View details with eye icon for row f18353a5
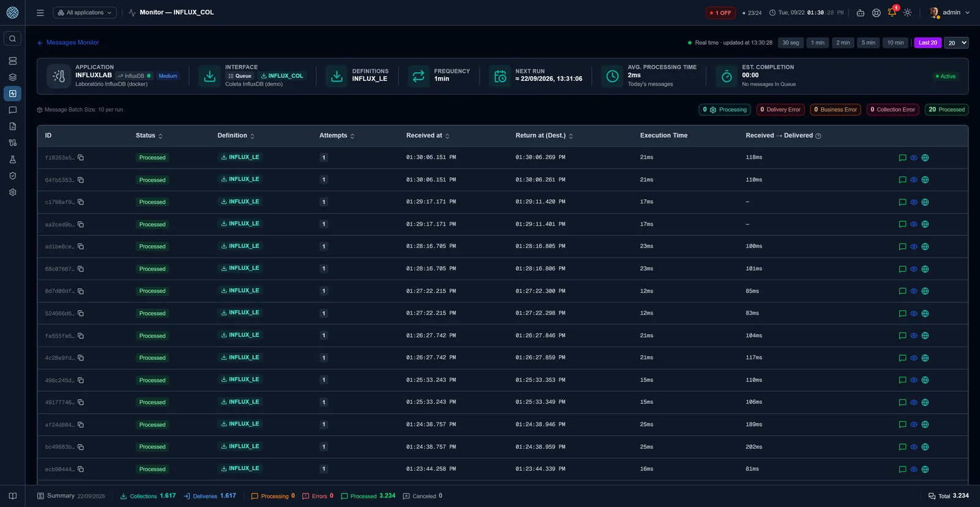 click(x=914, y=158)
